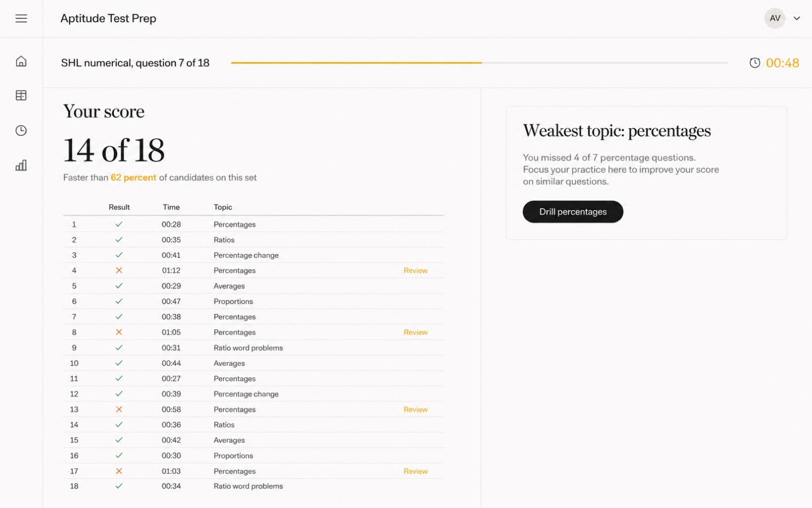This screenshot has width=812, height=508.
Task: Click 'Proportions' in row 16
Action: click(x=233, y=456)
